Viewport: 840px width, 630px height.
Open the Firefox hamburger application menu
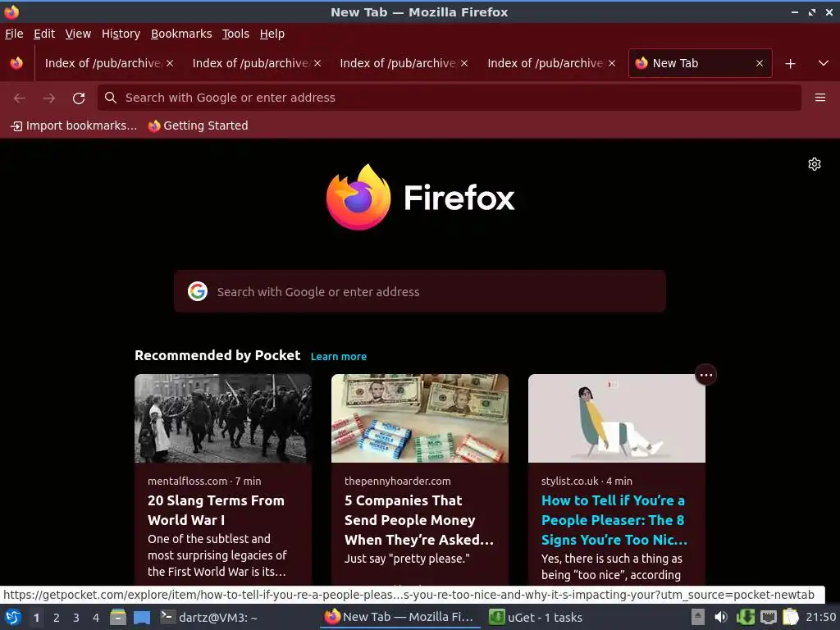(x=820, y=98)
